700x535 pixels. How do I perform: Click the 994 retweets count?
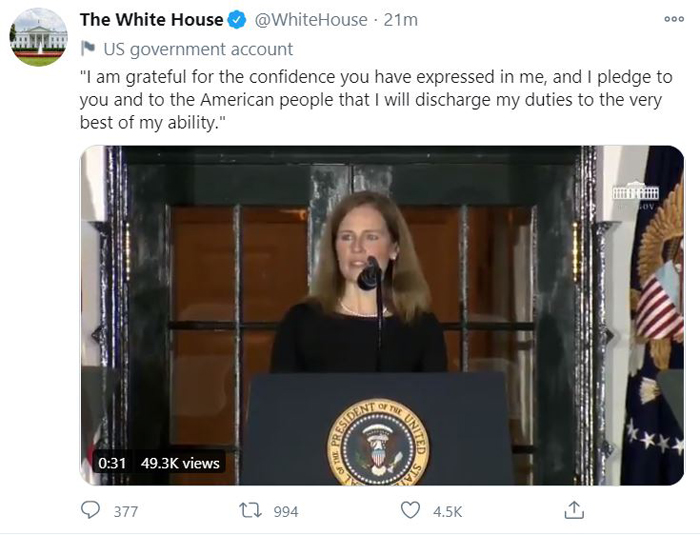click(x=286, y=511)
